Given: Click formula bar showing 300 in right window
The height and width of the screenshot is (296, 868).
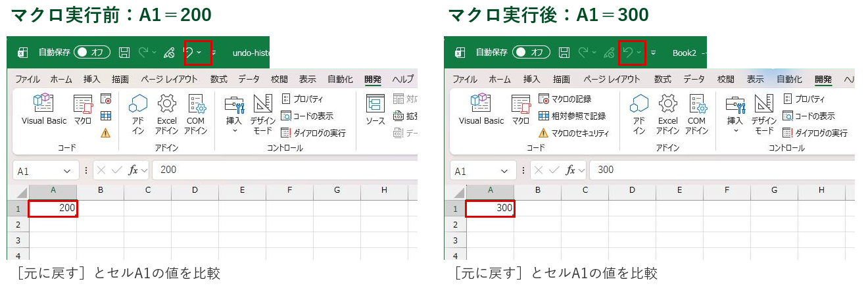Looking at the screenshot, I should 722,170.
